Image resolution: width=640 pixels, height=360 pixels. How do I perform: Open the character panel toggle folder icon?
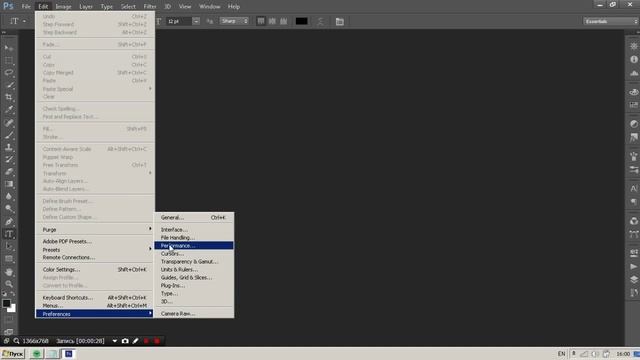coord(340,21)
